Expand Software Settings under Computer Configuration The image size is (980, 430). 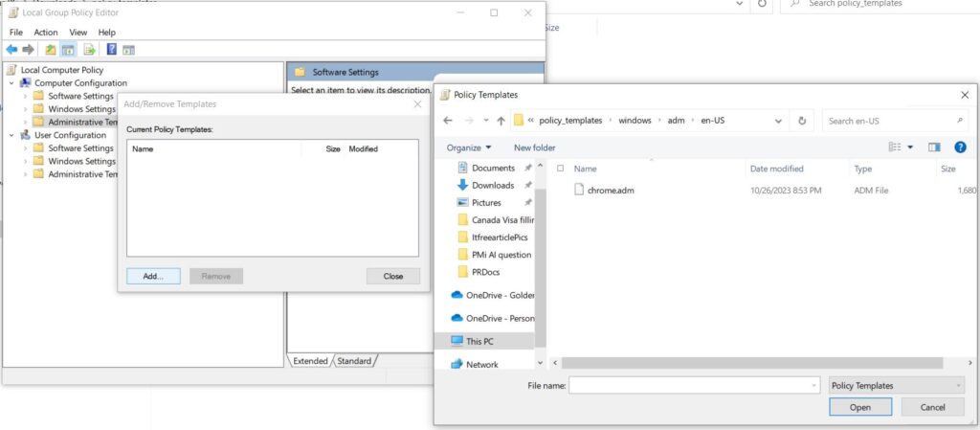point(25,97)
